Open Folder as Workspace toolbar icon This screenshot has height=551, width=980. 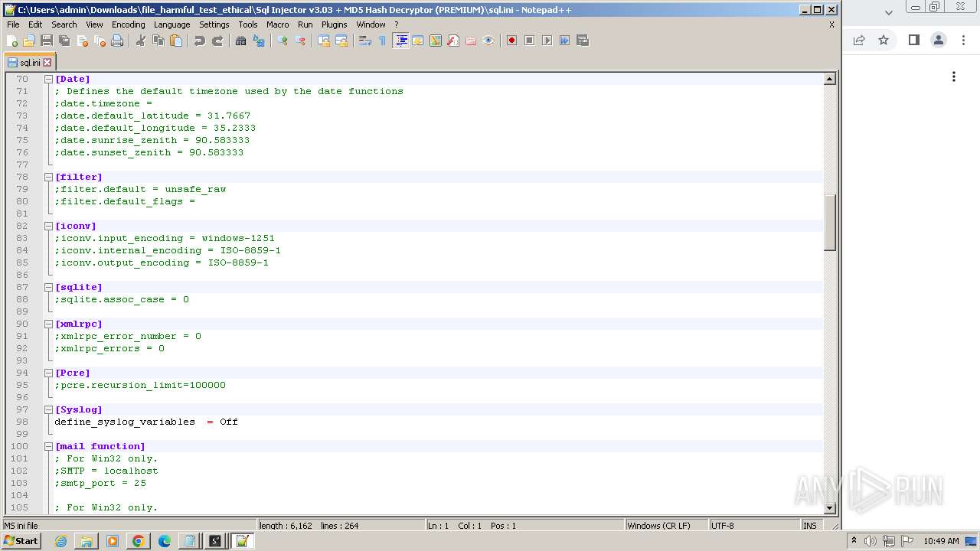(x=471, y=41)
